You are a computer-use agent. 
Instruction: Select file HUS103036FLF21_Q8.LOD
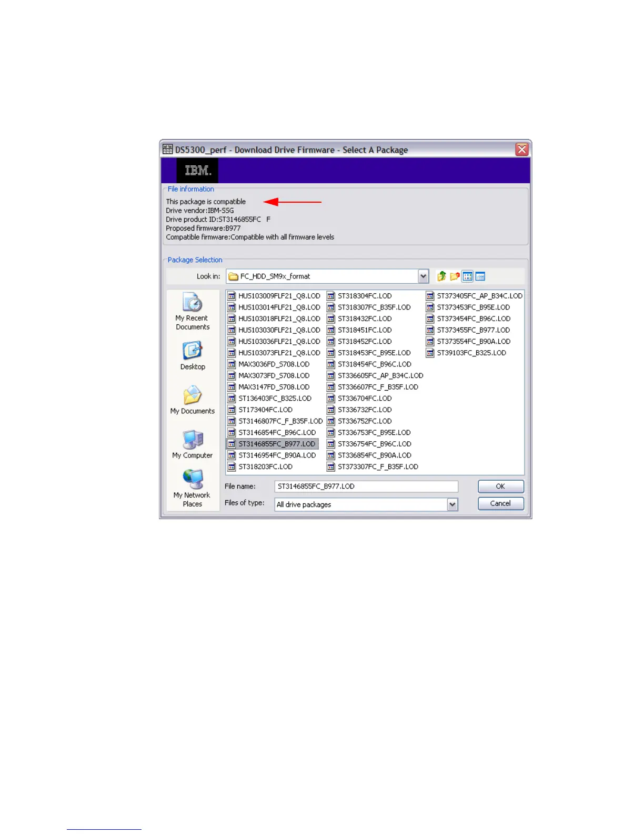(274, 342)
